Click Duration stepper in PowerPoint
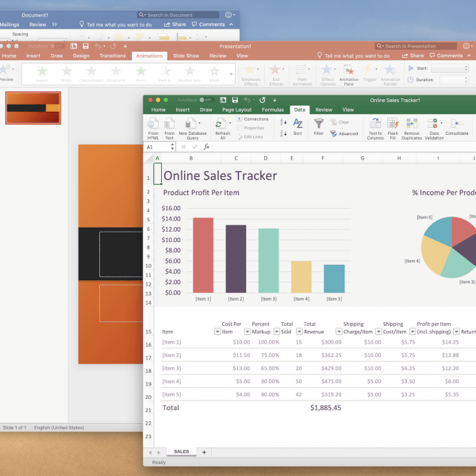The height and width of the screenshot is (476, 476). [x=466, y=80]
